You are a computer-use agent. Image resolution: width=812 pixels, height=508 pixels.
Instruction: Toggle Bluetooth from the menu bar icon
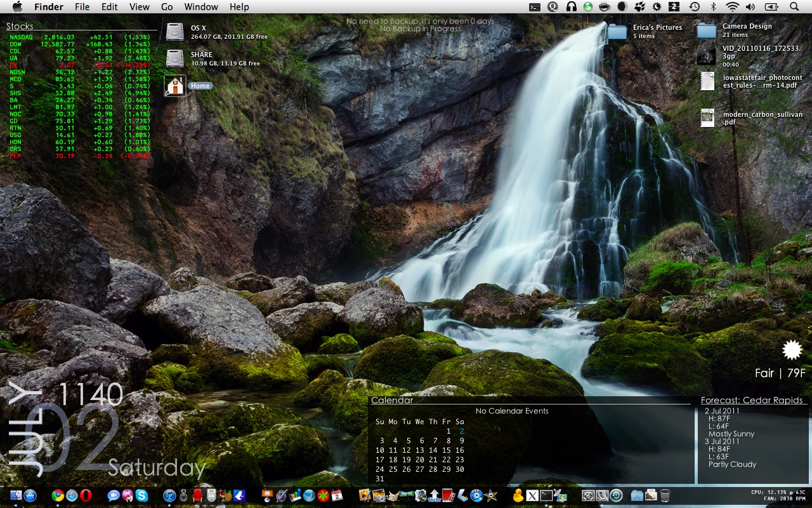click(x=713, y=7)
